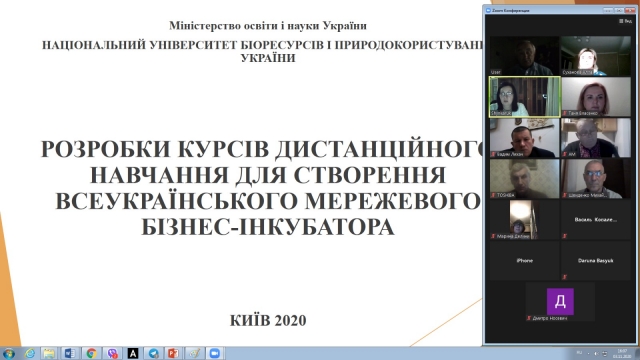Open Google Chrome from taskbar
The height and width of the screenshot is (360, 640).
91,353
